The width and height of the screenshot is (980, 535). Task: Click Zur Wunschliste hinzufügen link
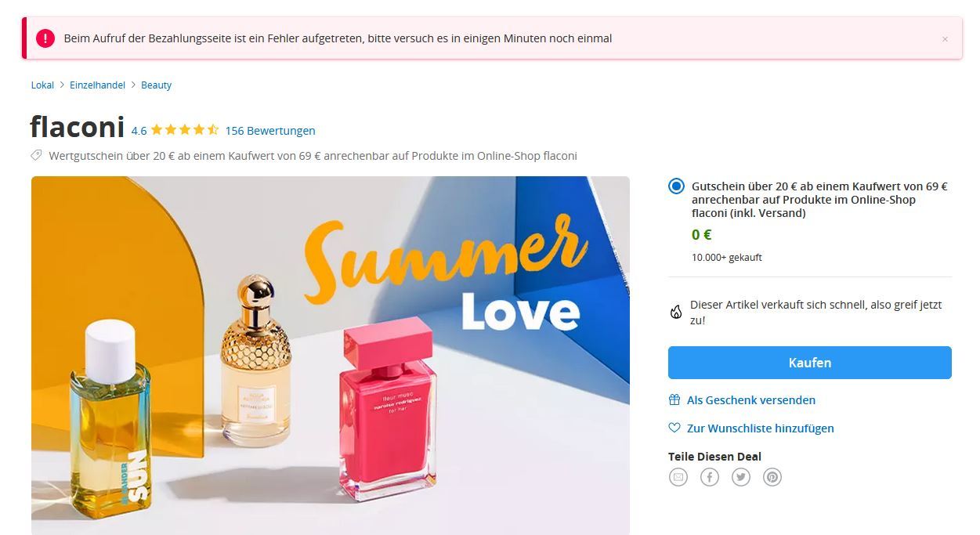[761, 428]
